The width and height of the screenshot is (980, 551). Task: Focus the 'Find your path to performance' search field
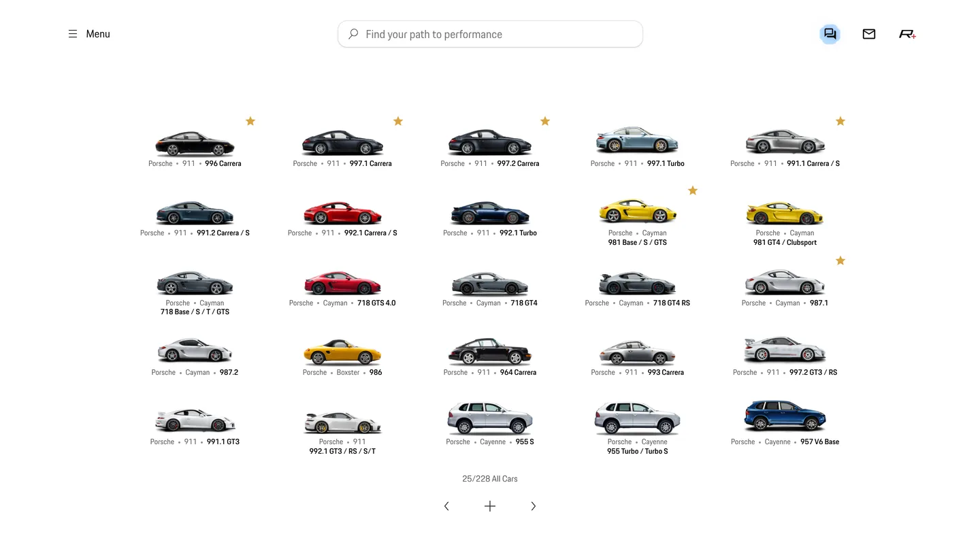pyautogui.click(x=490, y=34)
